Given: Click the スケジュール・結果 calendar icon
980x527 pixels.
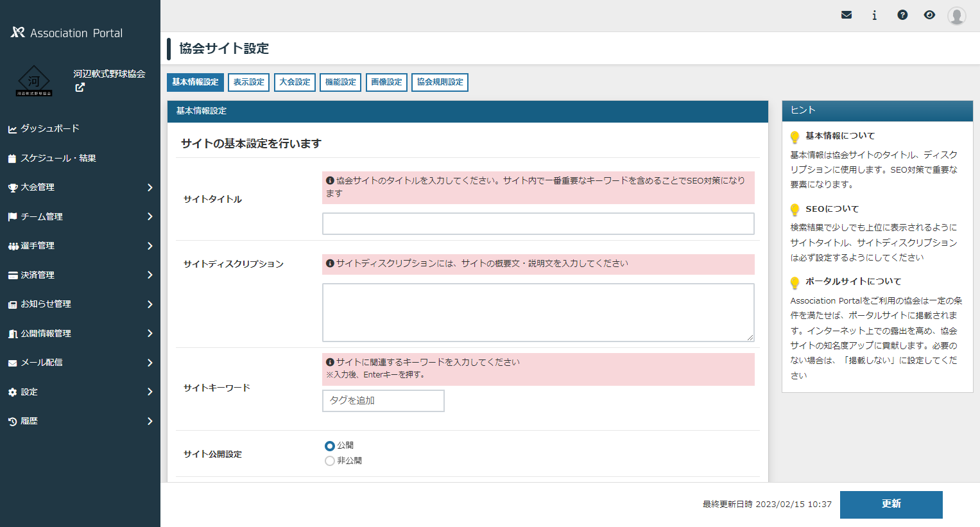Looking at the screenshot, I should click(13, 157).
